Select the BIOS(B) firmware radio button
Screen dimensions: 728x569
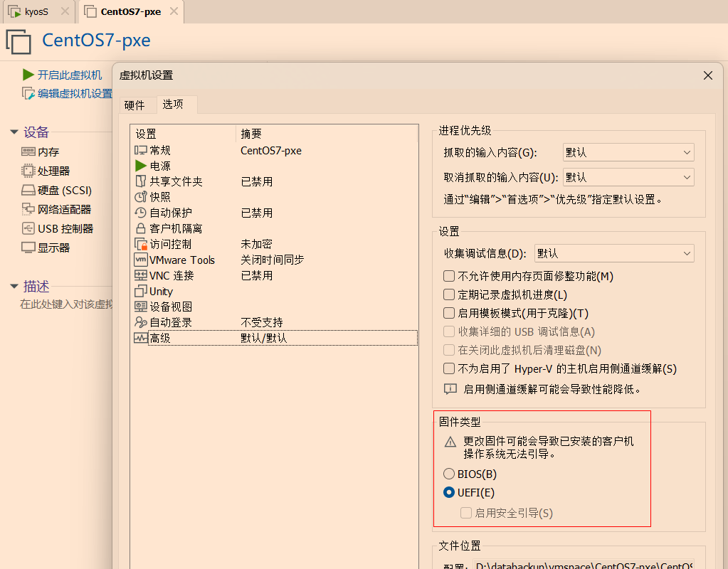tap(449, 474)
